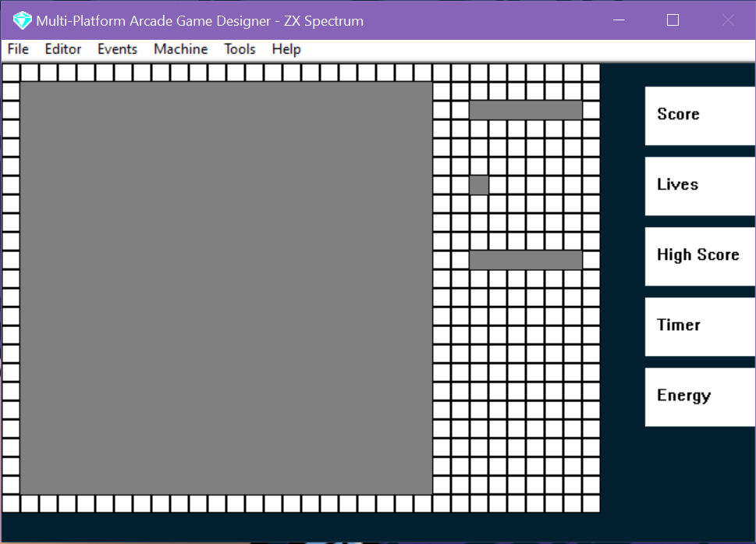The height and width of the screenshot is (544, 756).
Task: Click the diamond app icon in title bar
Action: point(22,20)
